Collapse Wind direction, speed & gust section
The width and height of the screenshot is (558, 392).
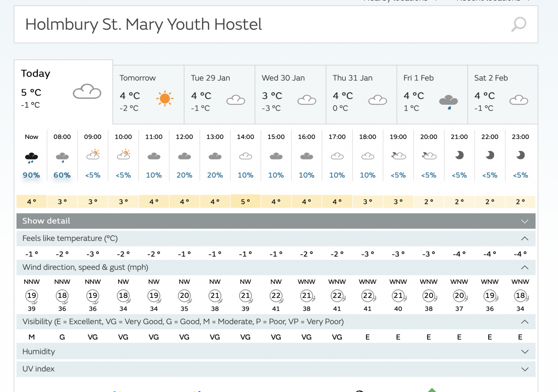pyautogui.click(x=276, y=267)
